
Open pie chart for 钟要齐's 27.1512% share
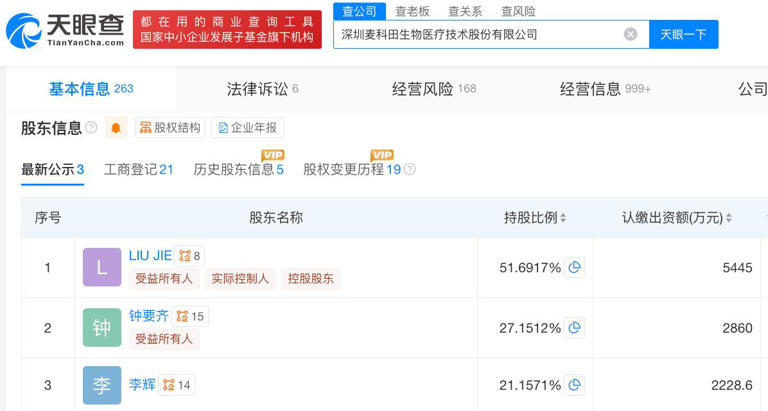click(574, 328)
